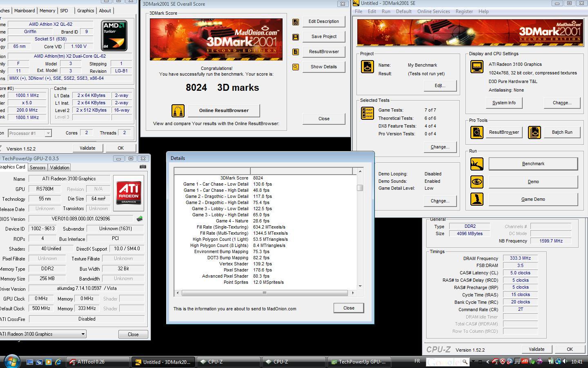Click the Google deskbar search field
Image resolution: width=588 pixels, height=368 pixels.
point(444,362)
